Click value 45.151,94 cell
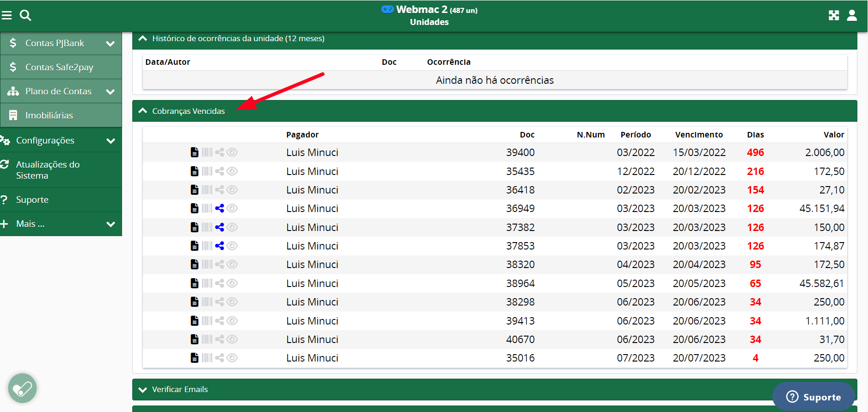 pyautogui.click(x=822, y=208)
